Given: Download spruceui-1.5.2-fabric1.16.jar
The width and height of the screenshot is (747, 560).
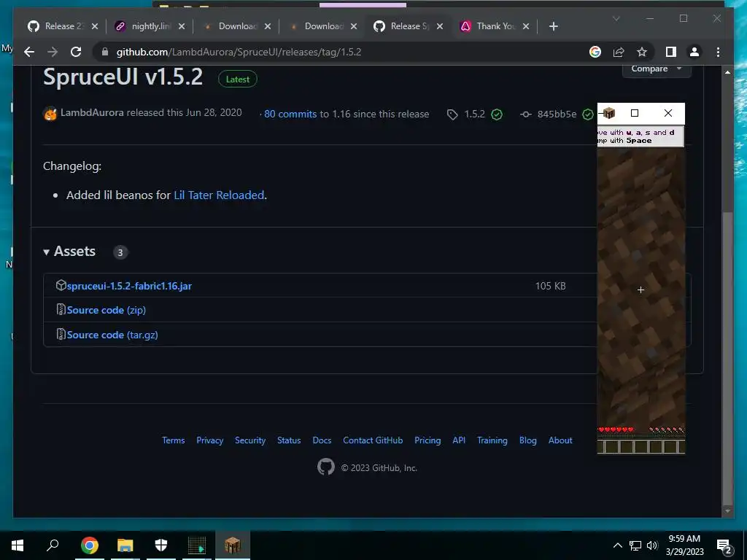Looking at the screenshot, I should click(x=129, y=286).
